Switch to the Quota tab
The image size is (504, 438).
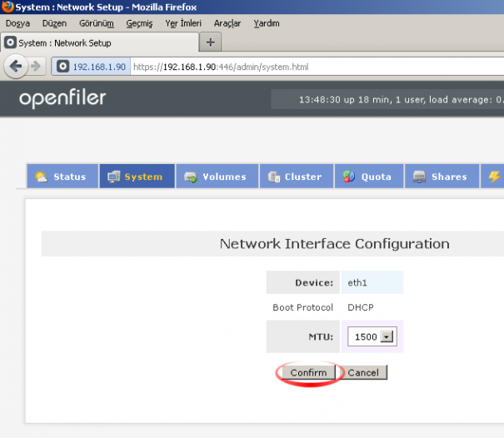[369, 176]
